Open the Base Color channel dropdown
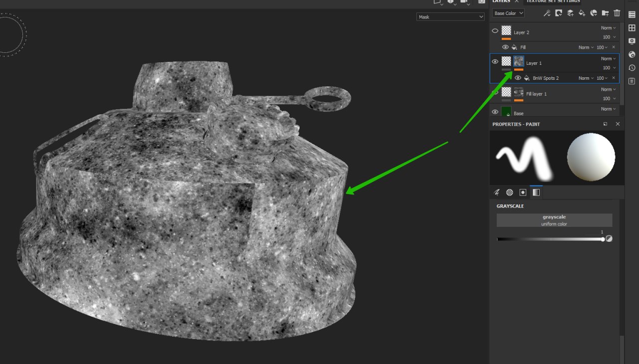Screen dimensions: 639x364 click(508, 13)
